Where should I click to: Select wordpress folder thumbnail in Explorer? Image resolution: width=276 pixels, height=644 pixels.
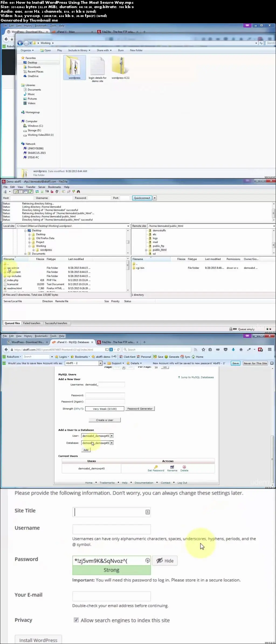click(x=75, y=67)
